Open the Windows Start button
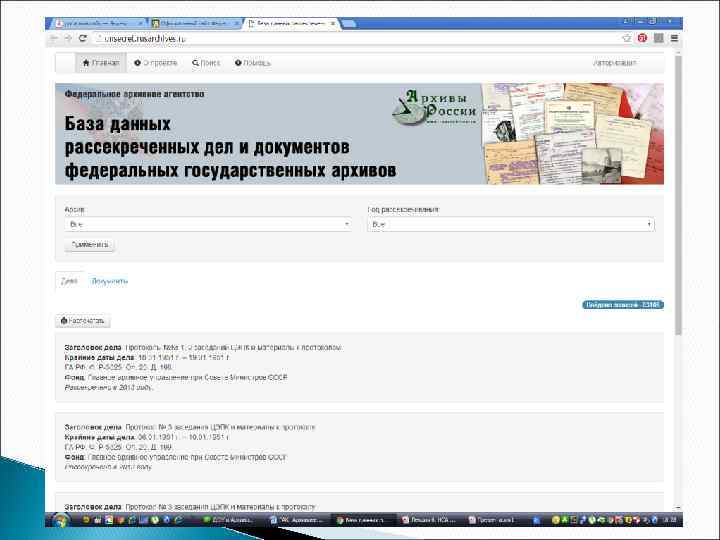The height and width of the screenshot is (540, 720). click(60, 520)
